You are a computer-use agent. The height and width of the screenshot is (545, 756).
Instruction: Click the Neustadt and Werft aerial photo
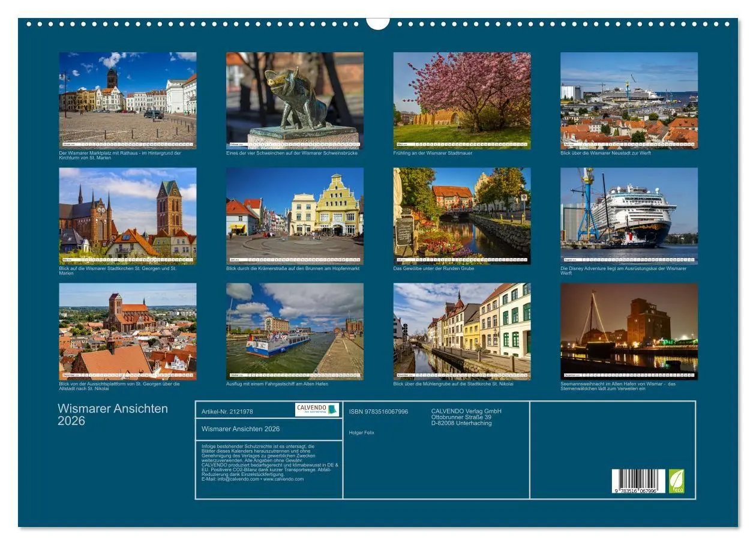(x=629, y=100)
